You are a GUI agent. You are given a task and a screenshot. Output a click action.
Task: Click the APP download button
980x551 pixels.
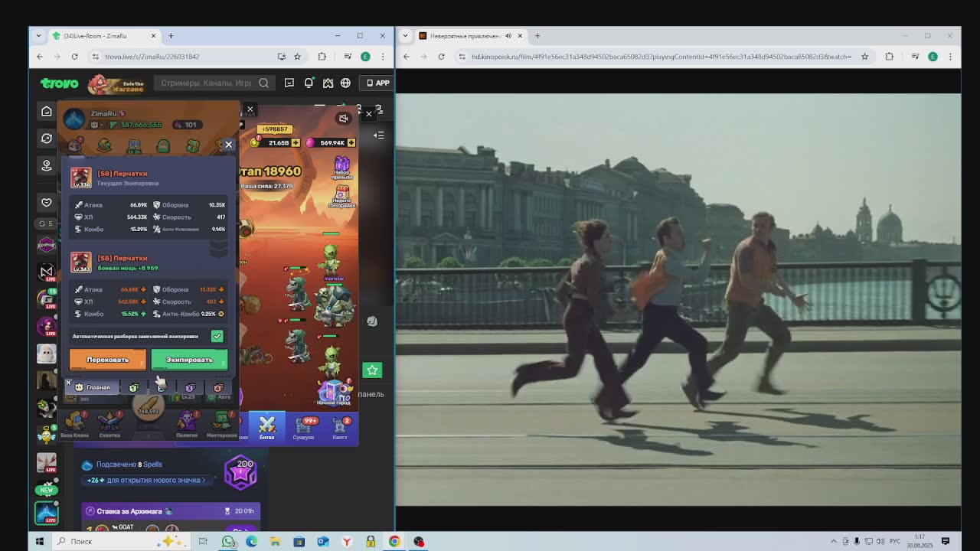pyautogui.click(x=377, y=83)
